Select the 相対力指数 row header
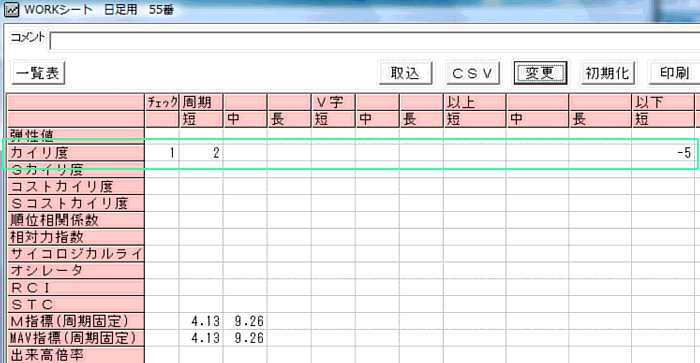 pyautogui.click(x=76, y=237)
